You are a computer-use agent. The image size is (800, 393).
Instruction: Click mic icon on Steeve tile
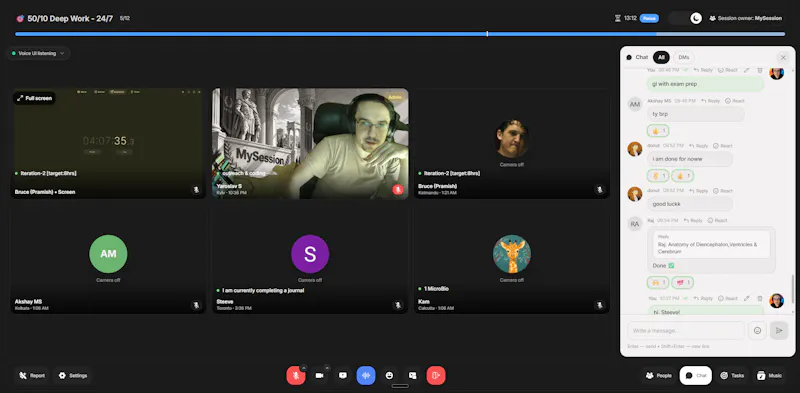pos(398,305)
